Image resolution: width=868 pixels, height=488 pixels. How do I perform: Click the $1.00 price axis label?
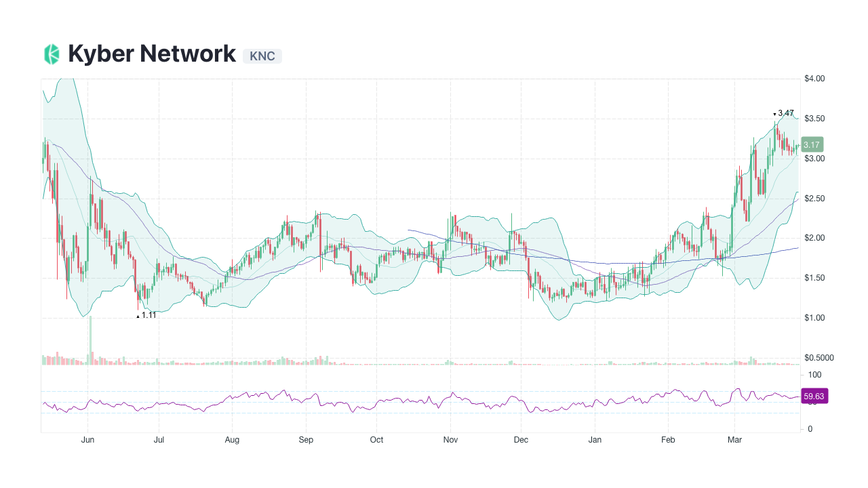[814, 318]
